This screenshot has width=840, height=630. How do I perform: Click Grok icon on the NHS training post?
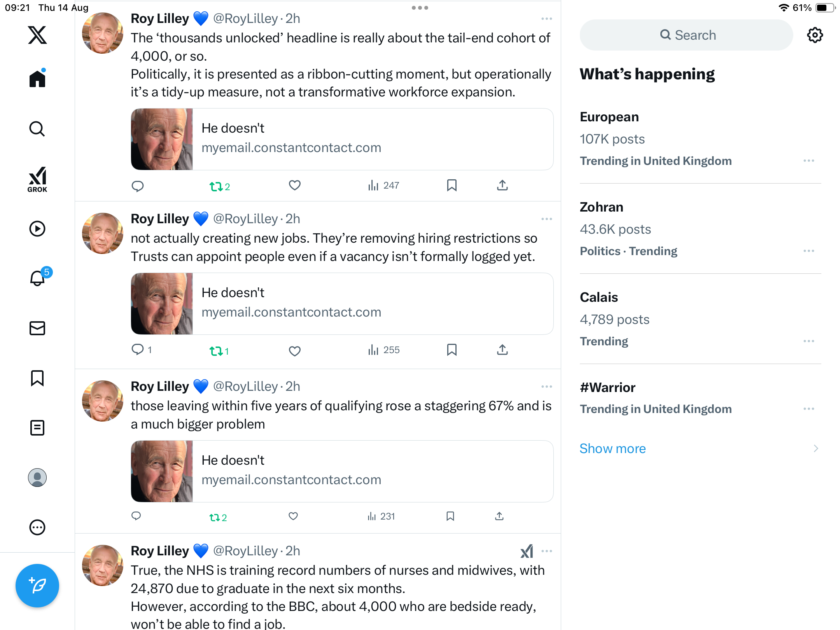click(x=527, y=551)
